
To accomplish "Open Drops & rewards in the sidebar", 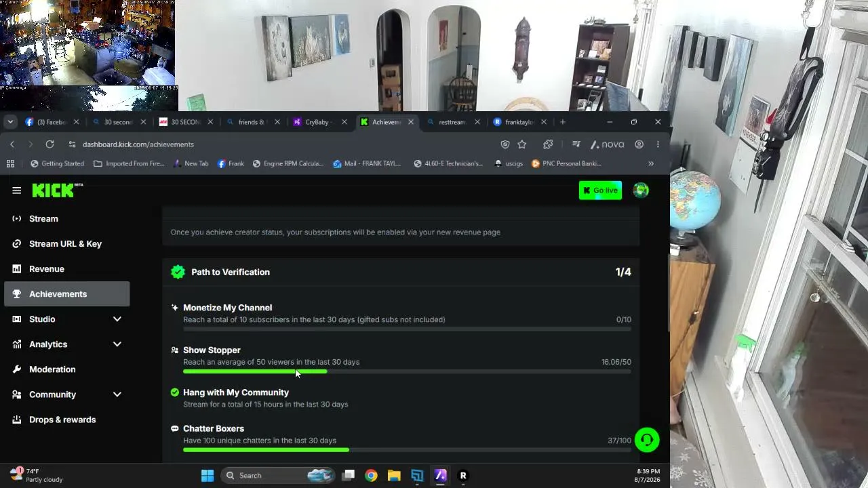I will [66, 420].
